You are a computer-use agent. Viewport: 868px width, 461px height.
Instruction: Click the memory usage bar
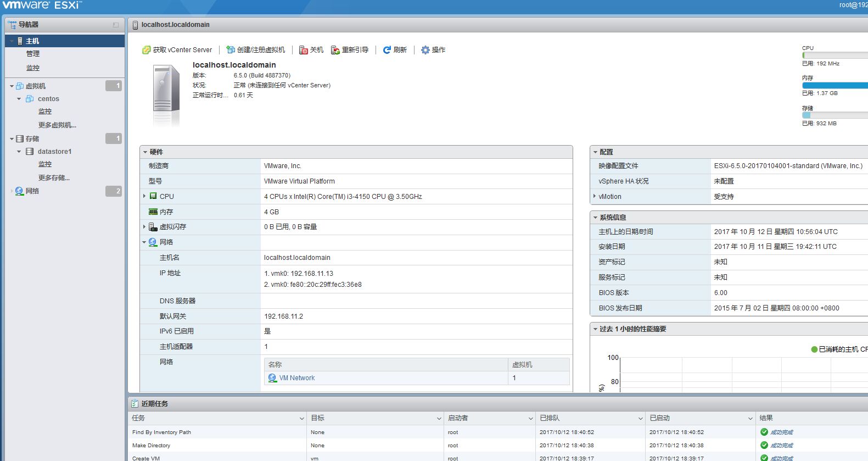click(x=835, y=85)
